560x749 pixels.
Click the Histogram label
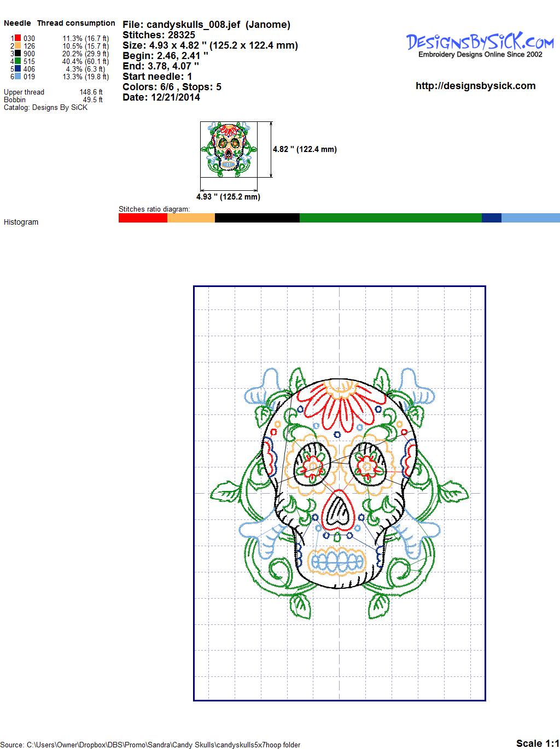pos(21,222)
